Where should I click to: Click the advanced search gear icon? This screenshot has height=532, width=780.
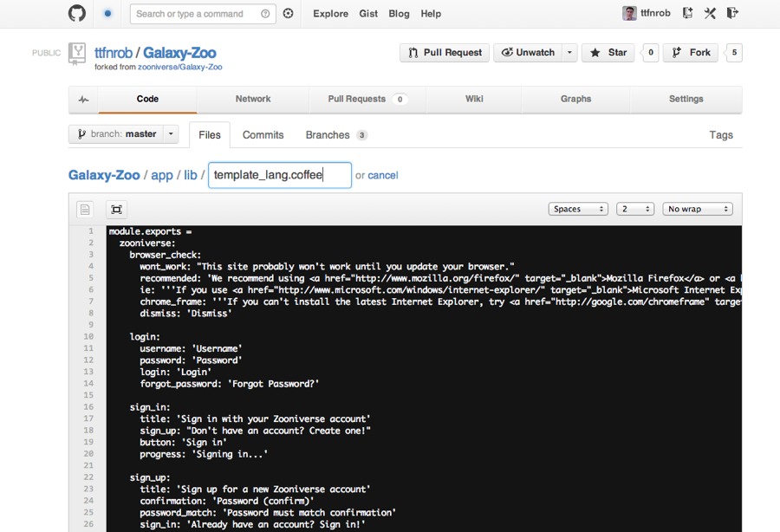click(289, 14)
